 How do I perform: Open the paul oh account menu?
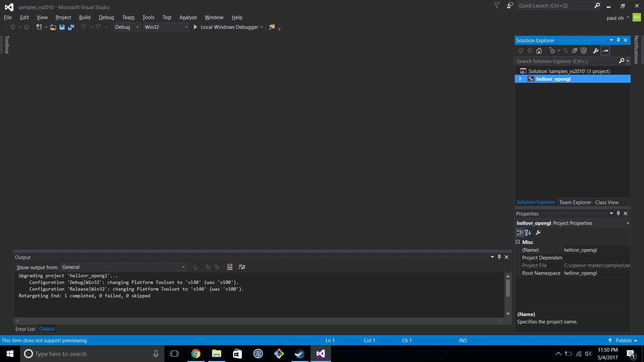pyautogui.click(x=618, y=18)
